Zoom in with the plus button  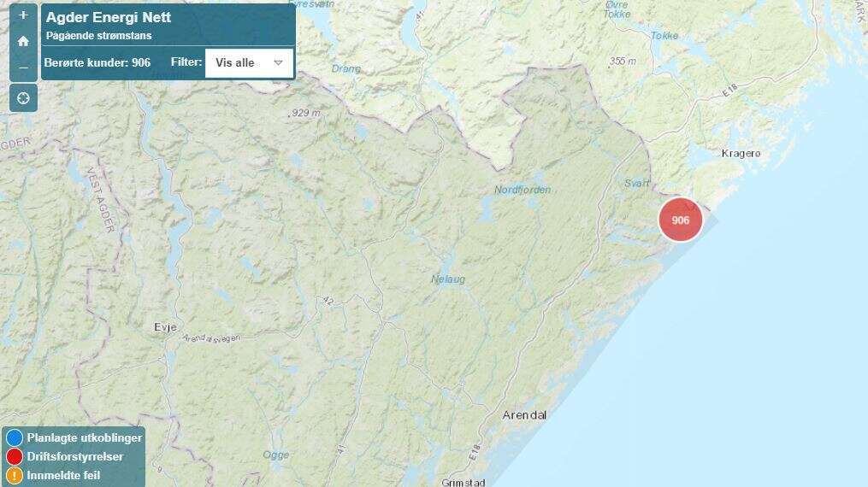pyautogui.click(x=23, y=15)
